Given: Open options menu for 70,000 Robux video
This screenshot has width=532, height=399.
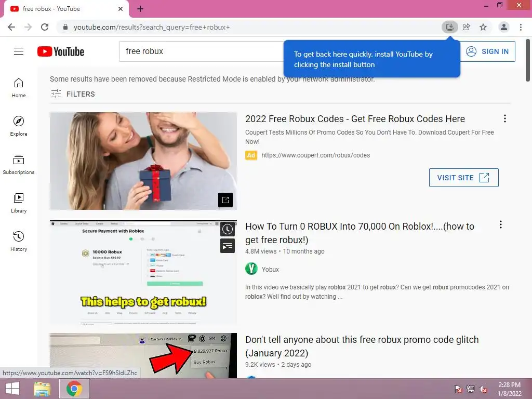Looking at the screenshot, I should [x=501, y=224].
